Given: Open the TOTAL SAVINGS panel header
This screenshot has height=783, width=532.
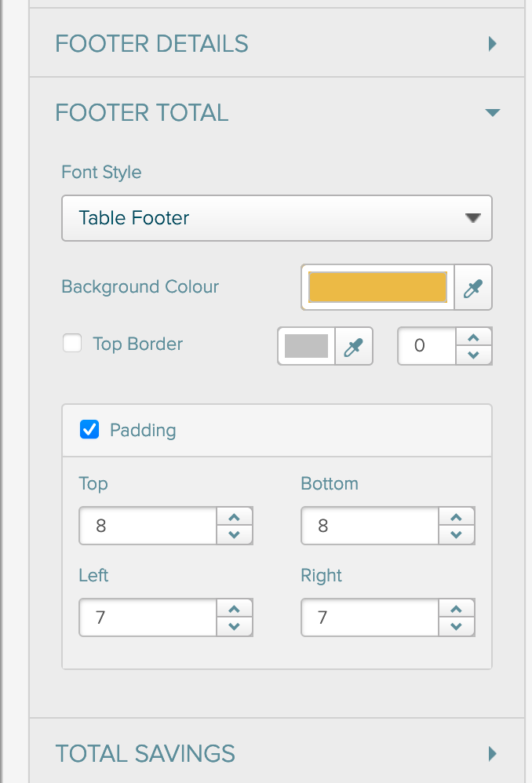Looking at the screenshot, I should 277,751.
